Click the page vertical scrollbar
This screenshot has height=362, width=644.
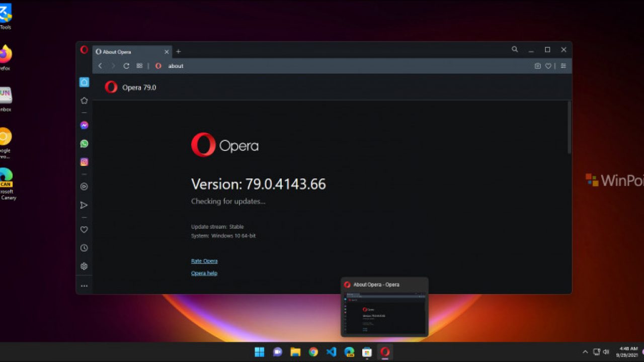tap(569, 128)
